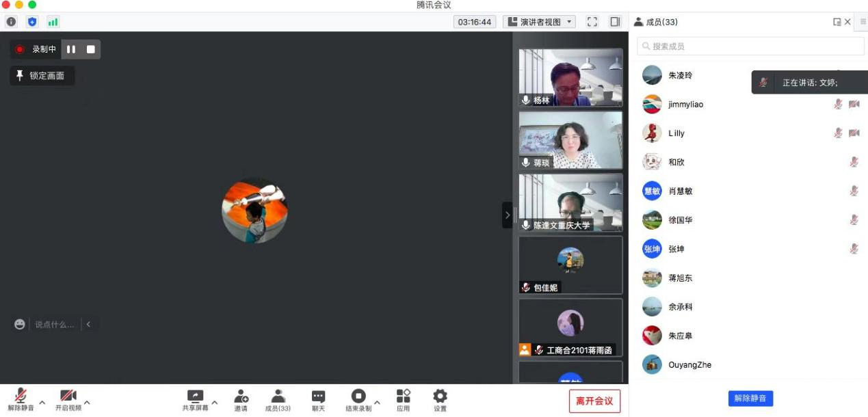Open the Invite (邀请) icon
868x417 pixels.
(241, 400)
